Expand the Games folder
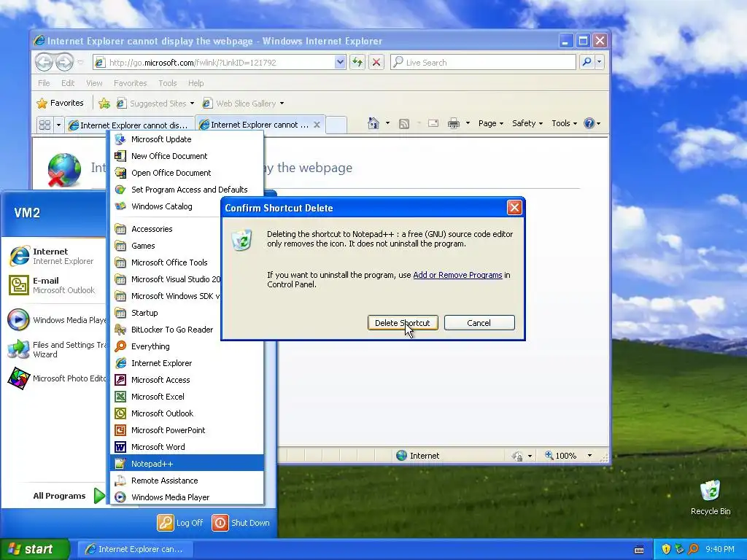Viewport: 747px width, 560px height. click(166, 246)
